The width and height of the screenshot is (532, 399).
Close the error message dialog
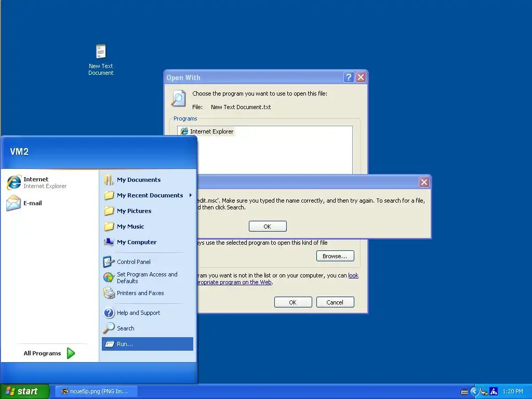click(424, 182)
